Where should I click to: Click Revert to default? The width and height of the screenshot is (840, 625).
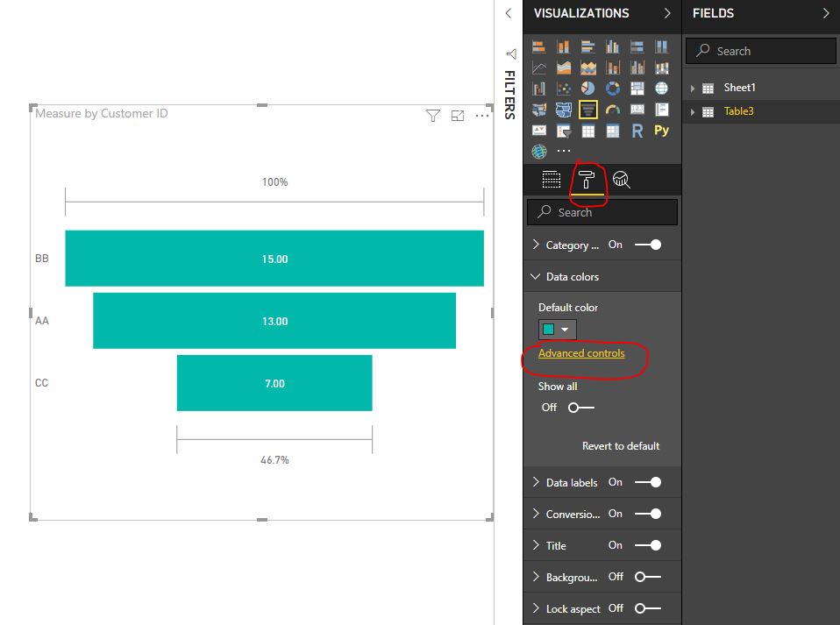[621, 446]
